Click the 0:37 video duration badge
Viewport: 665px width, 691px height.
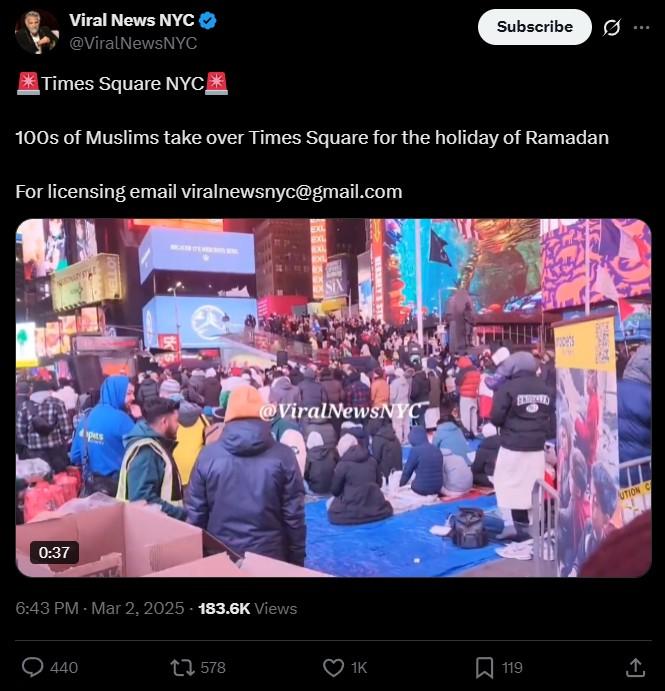pyautogui.click(x=54, y=552)
